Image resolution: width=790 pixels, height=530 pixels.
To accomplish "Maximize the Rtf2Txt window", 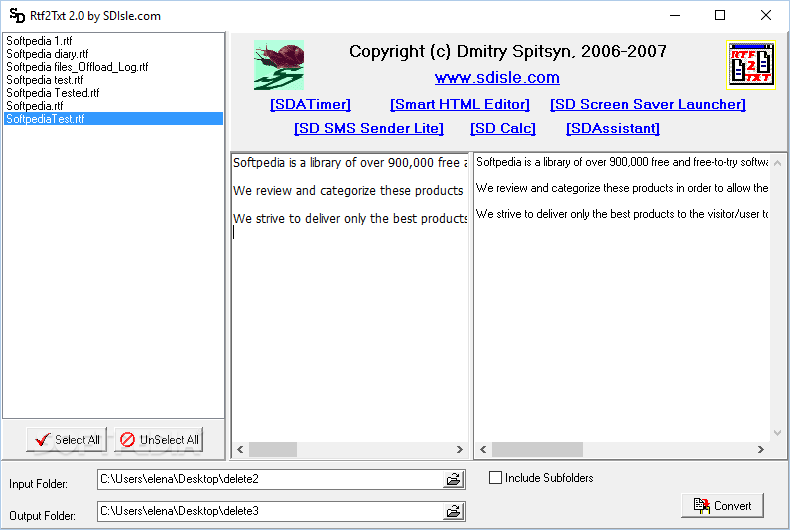I will click(x=720, y=16).
